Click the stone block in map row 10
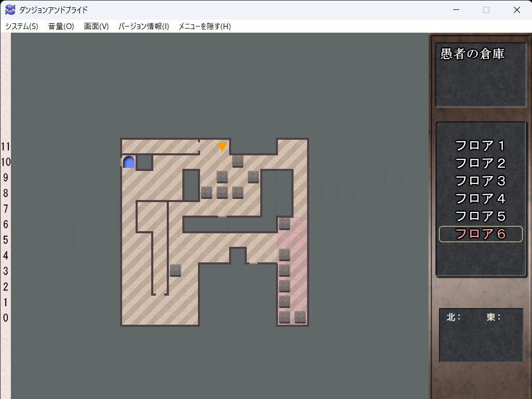 coord(238,161)
